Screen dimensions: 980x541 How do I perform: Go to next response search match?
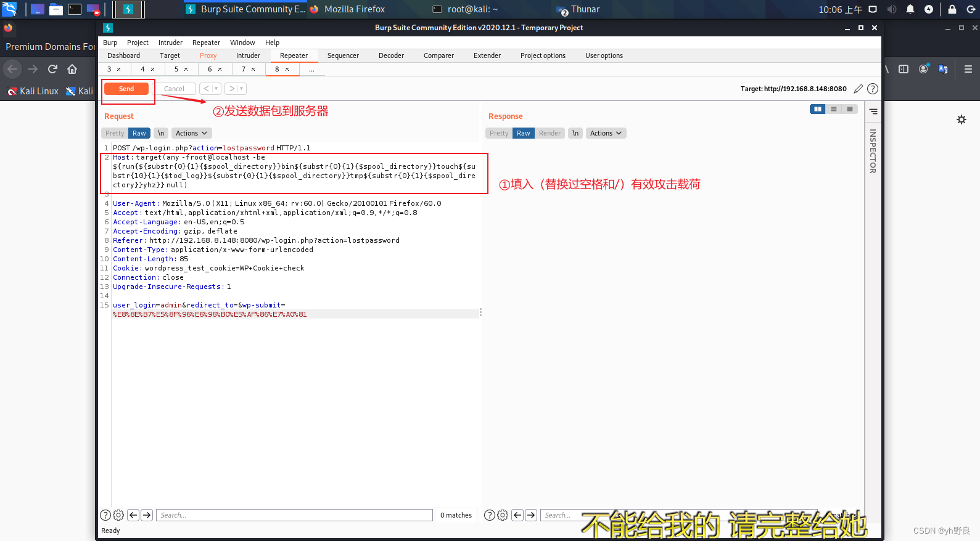point(531,515)
